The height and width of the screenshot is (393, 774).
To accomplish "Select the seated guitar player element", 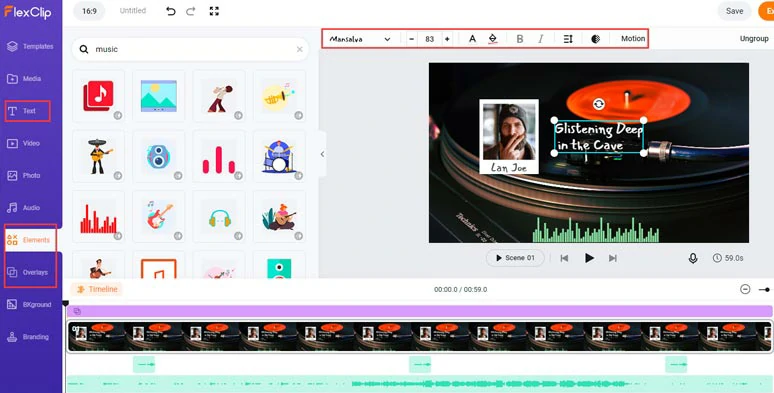I will [279, 216].
